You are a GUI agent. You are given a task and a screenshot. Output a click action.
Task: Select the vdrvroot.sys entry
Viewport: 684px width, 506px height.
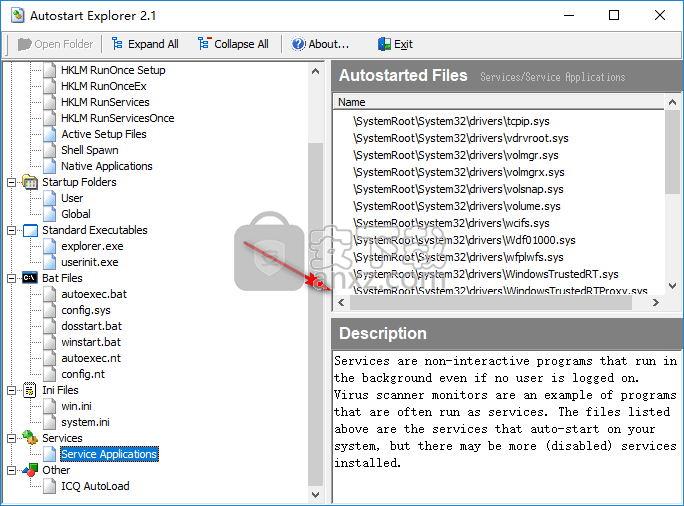click(461, 138)
